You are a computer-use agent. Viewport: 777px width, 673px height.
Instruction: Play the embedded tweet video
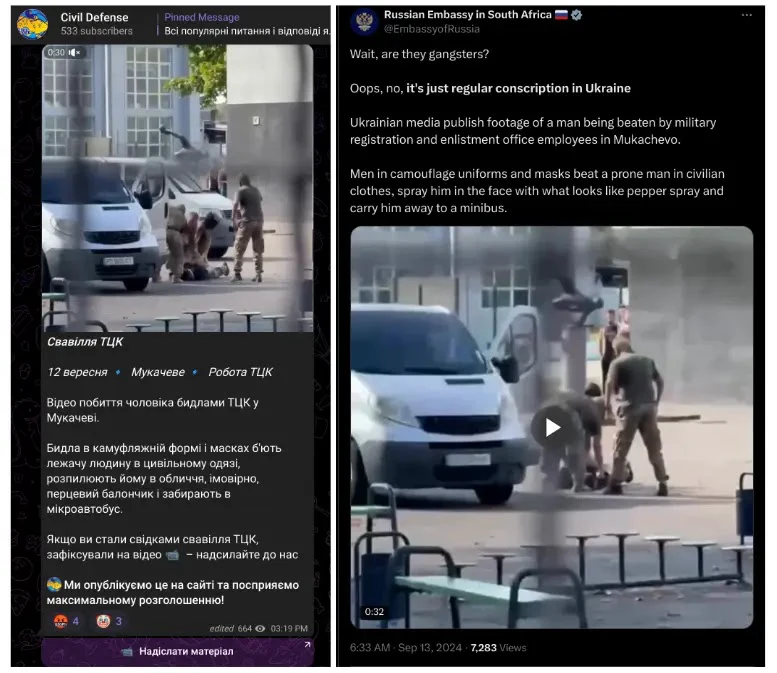552,427
